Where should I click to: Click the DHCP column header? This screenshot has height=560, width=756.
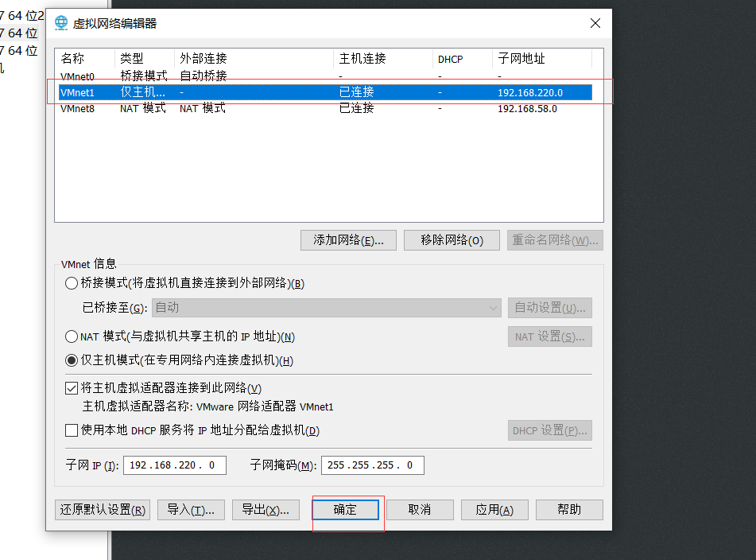tap(462, 58)
